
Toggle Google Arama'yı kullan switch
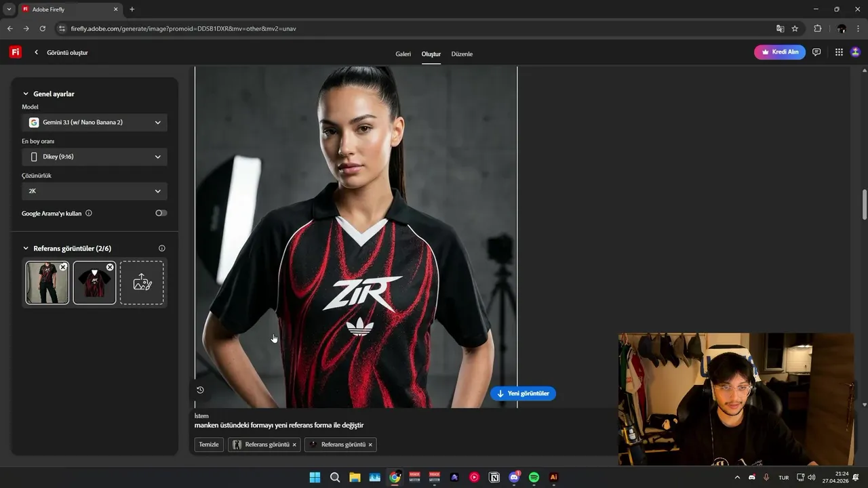coord(161,213)
